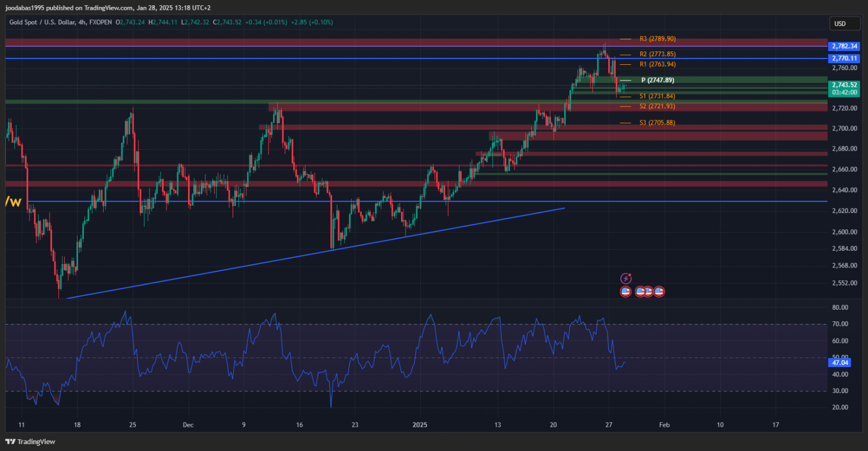Image resolution: width=868 pixels, height=451 pixels.
Task: Select the S1 (2731.84) pivot label
Action: (x=657, y=96)
